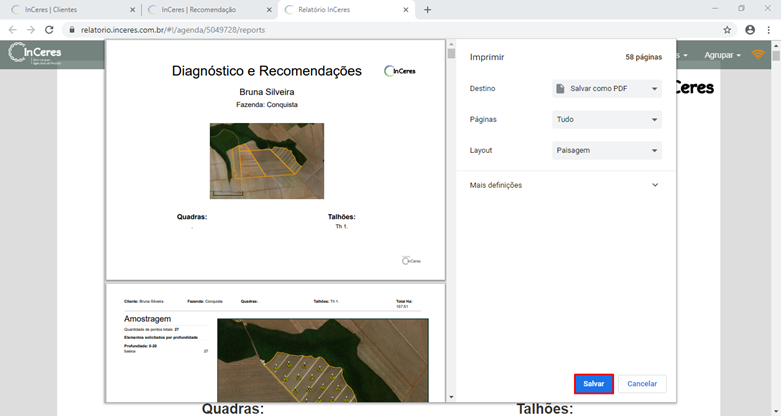Open Chrome's three-dot menu
This screenshot has height=416, width=781.
(x=769, y=30)
